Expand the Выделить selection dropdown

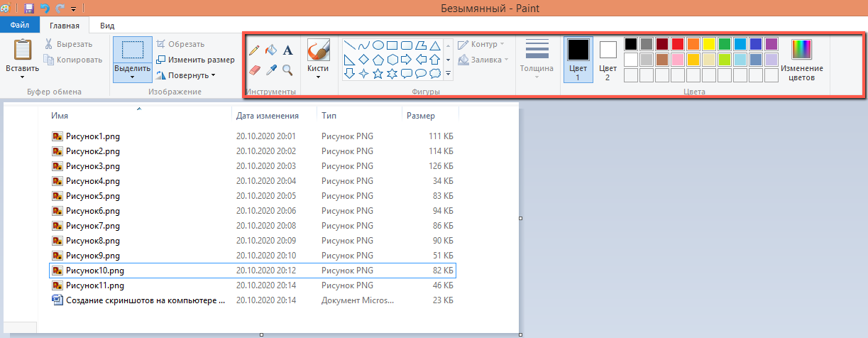[132, 77]
